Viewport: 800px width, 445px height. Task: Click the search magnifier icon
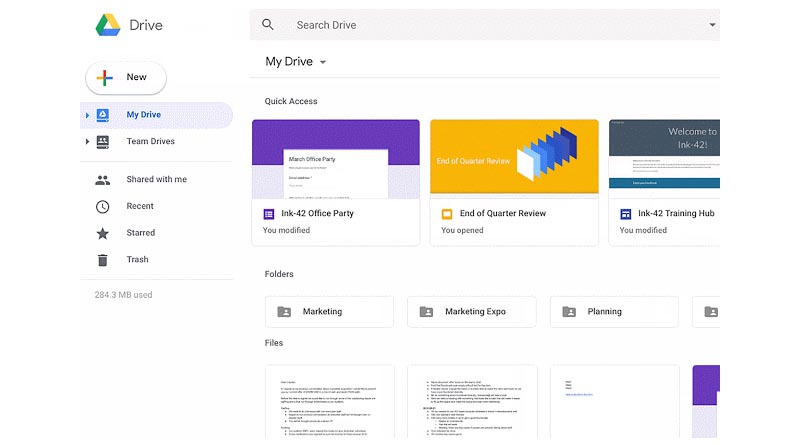coord(268,24)
